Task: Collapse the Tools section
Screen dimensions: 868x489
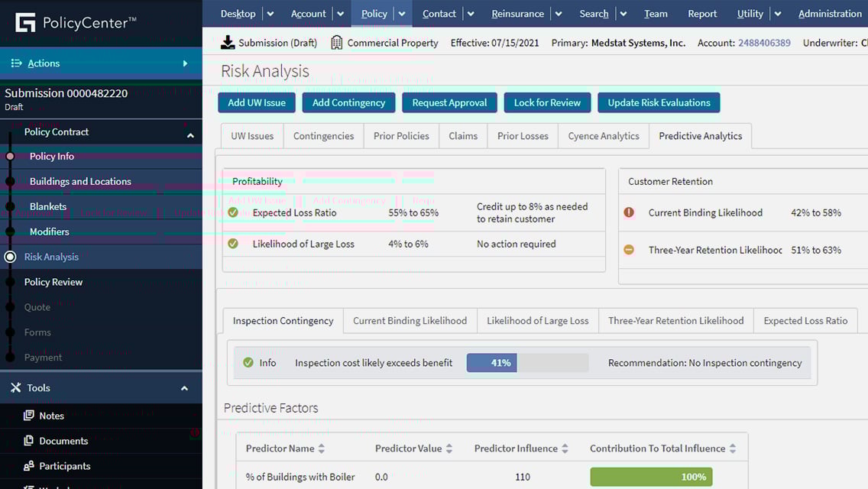Action: click(184, 387)
